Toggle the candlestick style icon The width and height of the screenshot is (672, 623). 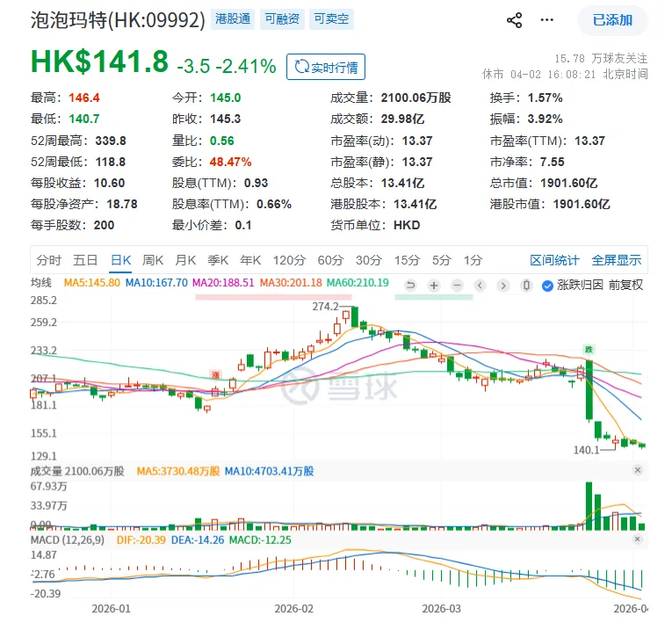527,285
